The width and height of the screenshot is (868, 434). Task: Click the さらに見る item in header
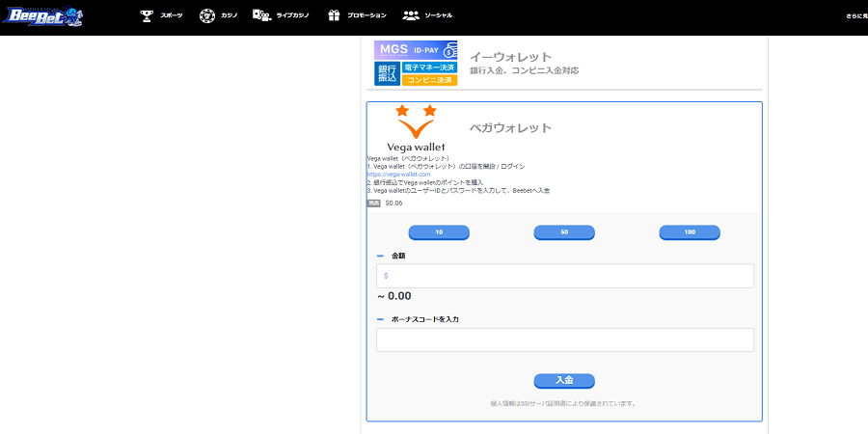pos(857,16)
